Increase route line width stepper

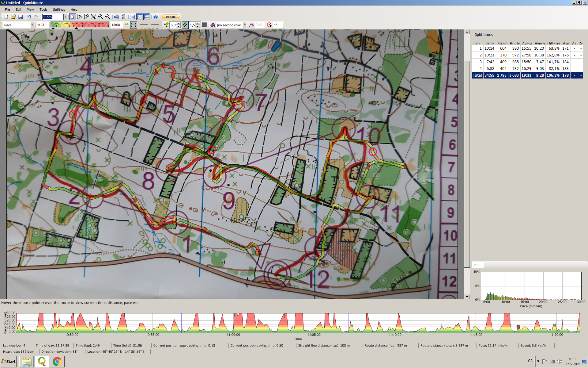(179, 24)
